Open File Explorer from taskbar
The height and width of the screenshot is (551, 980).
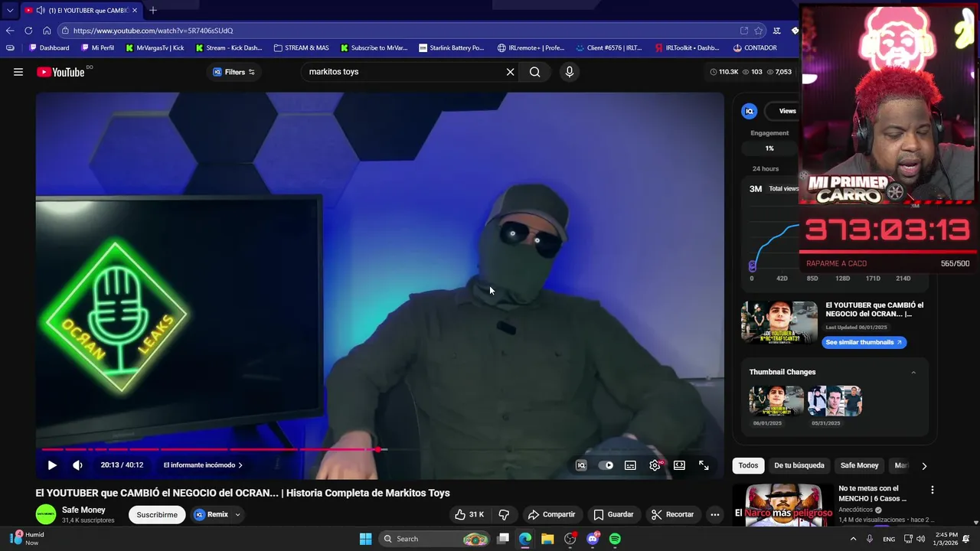point(547,539)
